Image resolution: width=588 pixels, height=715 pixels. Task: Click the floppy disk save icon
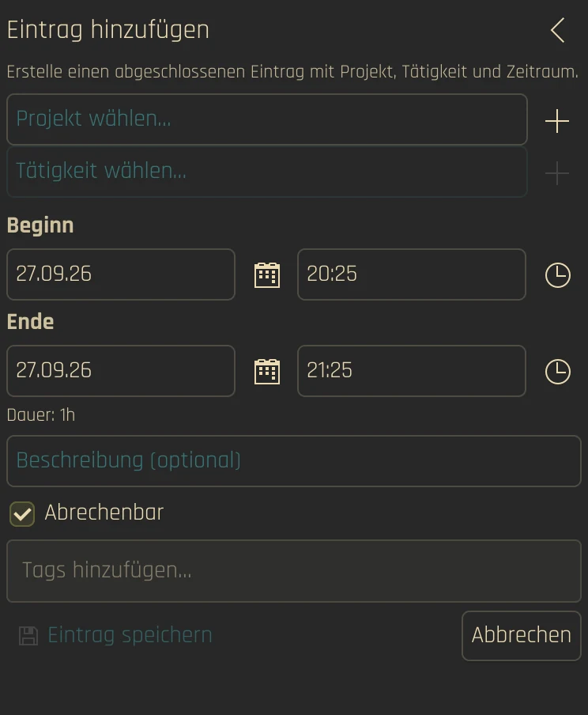(28, 636)
